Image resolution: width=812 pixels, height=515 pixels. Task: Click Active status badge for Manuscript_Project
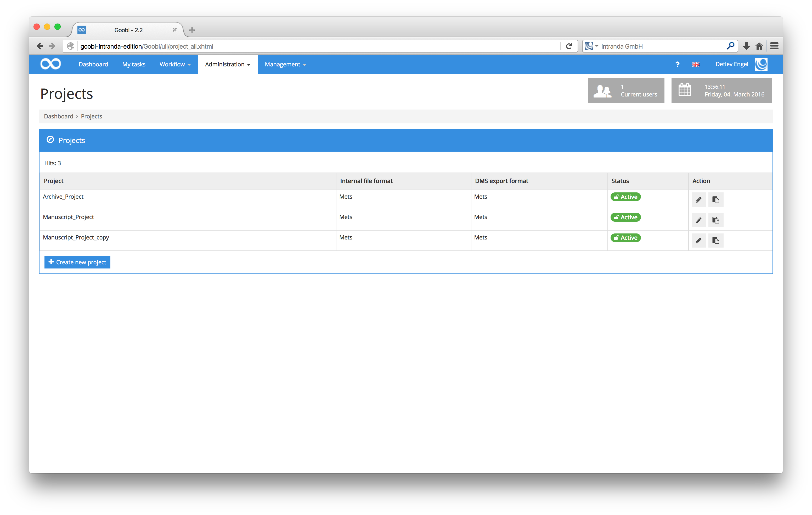coord(625,218)
